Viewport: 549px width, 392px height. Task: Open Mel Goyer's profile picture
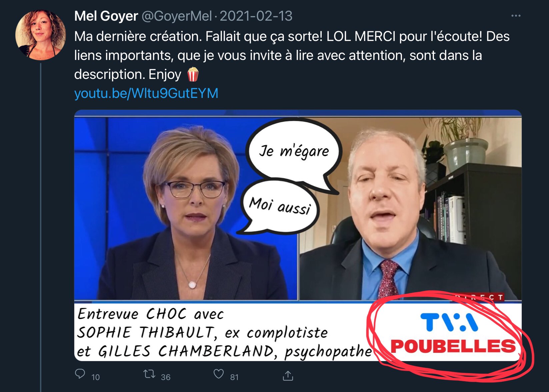click(x=41, y=35)
